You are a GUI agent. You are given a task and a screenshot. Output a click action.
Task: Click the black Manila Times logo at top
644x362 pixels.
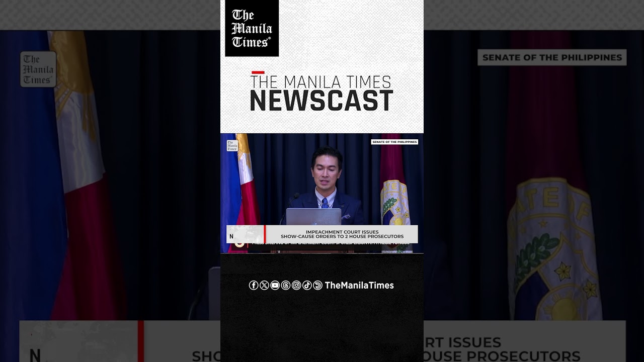252,28
